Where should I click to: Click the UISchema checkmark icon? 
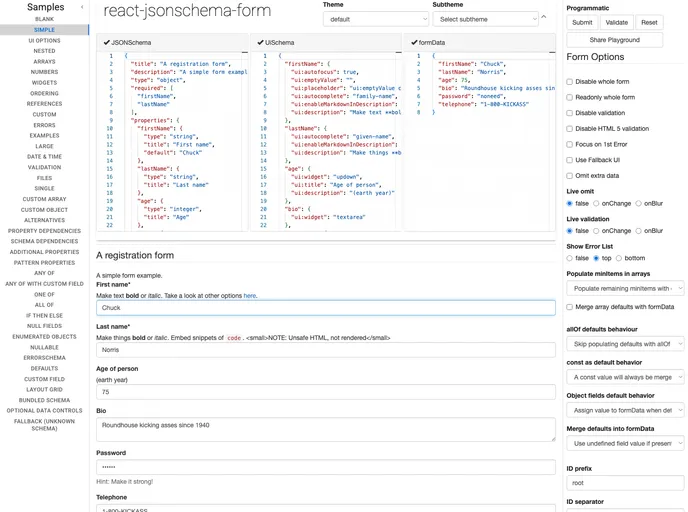(260, 43)
